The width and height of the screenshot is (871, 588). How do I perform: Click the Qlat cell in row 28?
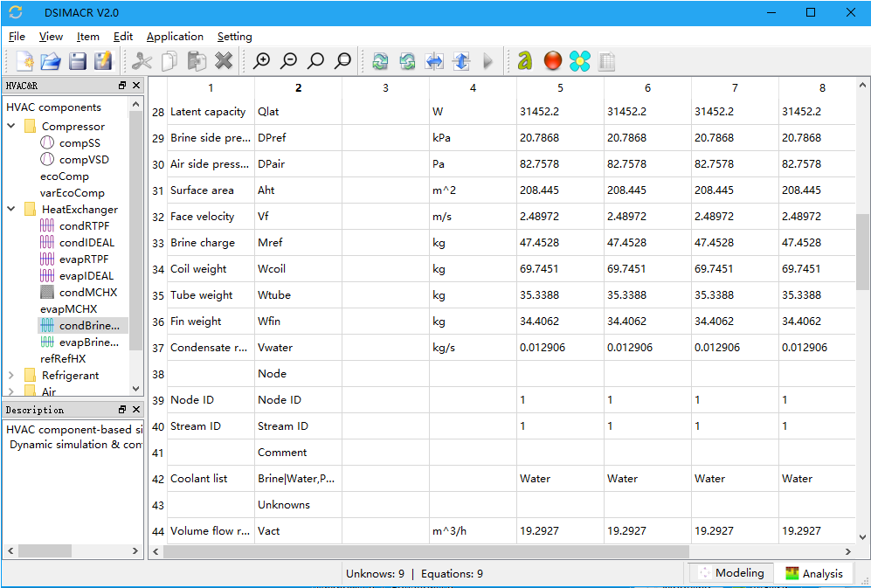pyautogui.click(x=298, y=112)
